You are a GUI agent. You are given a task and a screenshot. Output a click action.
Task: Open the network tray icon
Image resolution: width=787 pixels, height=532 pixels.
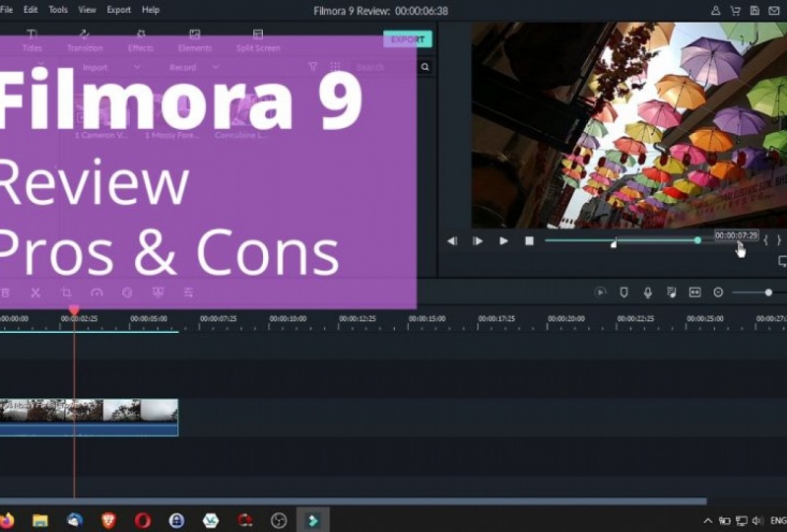pyautogui.click(x=742, y=520)
